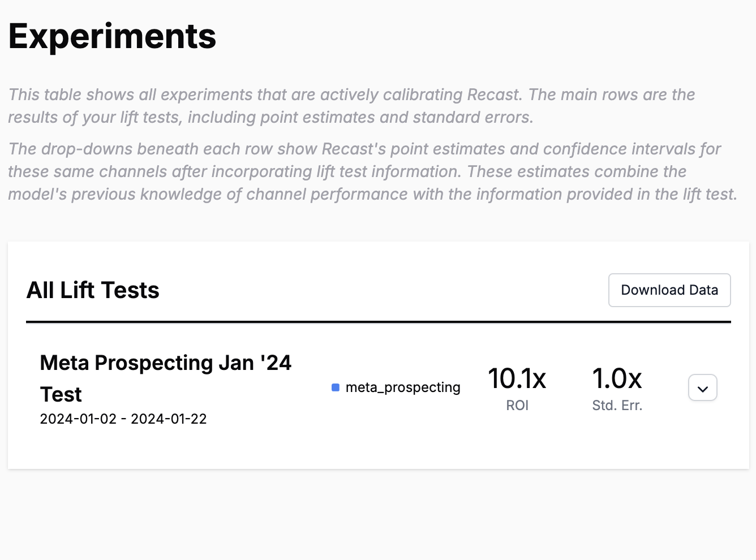Click the Std. Err. column label

(617, 405)
